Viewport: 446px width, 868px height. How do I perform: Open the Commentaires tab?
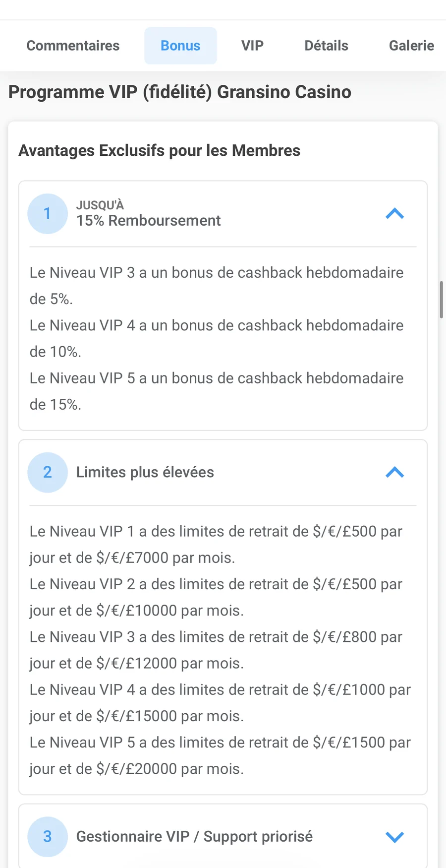point(73,46)
